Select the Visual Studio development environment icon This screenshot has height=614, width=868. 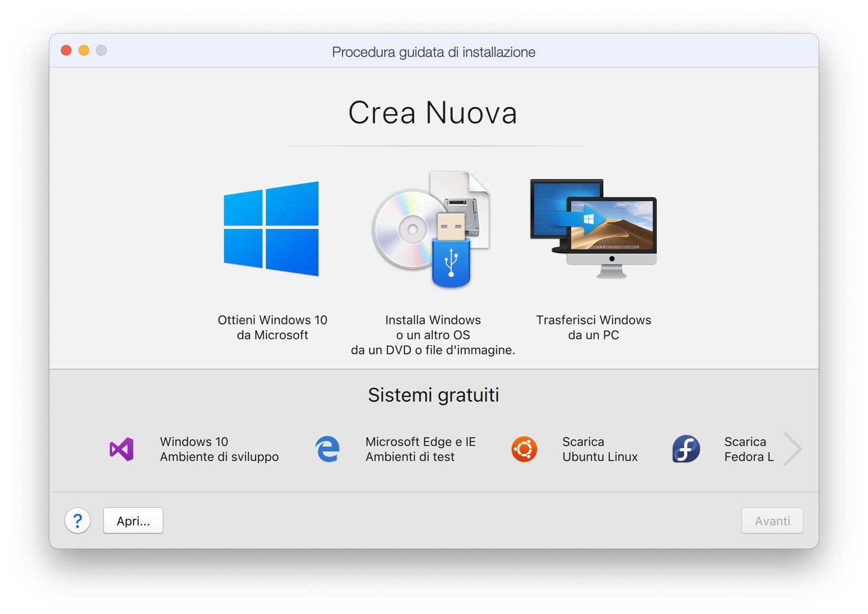click(122, 449)
